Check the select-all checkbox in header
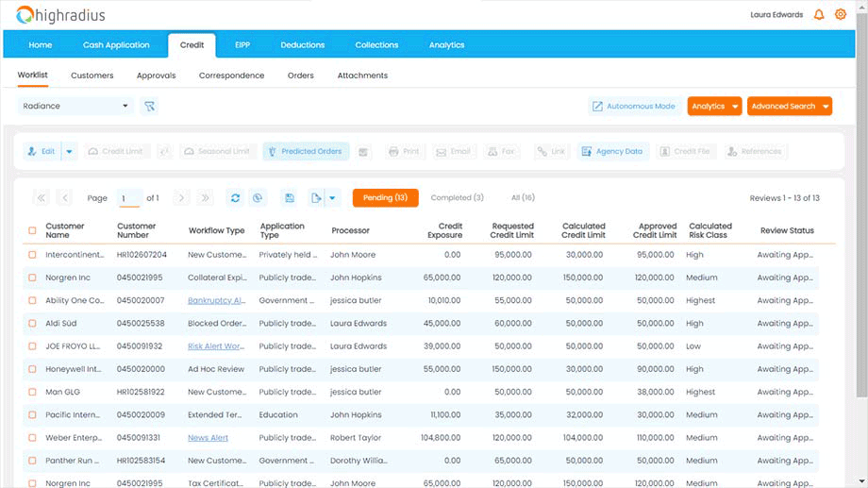The height and width of the screenshot is (488, 868). (x=32, y=230)
